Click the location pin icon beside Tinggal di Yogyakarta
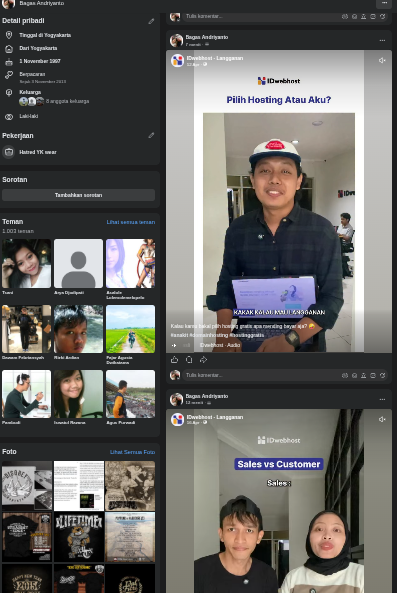The width and height of the screenshot is (397, 593). (x=9, y=35)
